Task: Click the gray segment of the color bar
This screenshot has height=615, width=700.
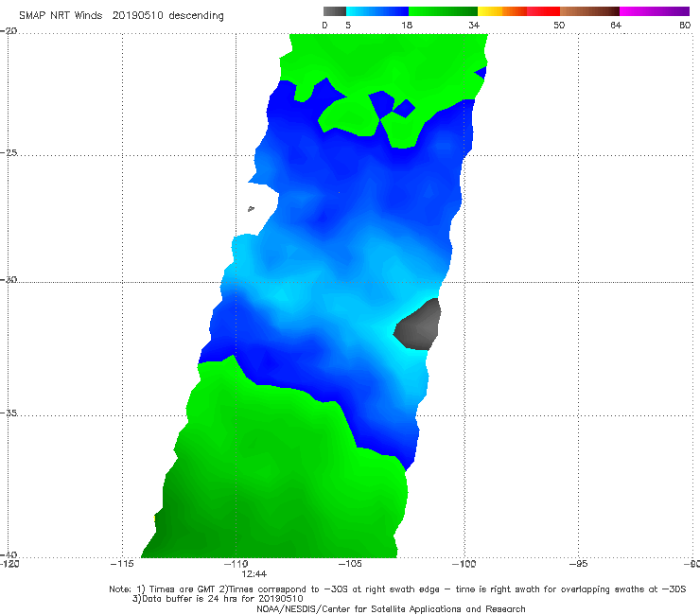Action: click(x=335, y=11)
